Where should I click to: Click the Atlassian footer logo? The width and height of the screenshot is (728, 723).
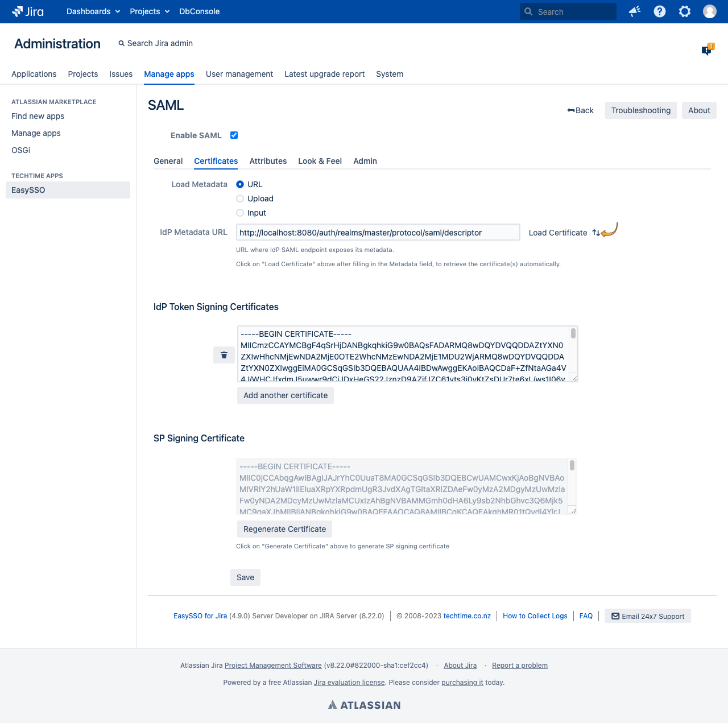[x=365, y=705]
